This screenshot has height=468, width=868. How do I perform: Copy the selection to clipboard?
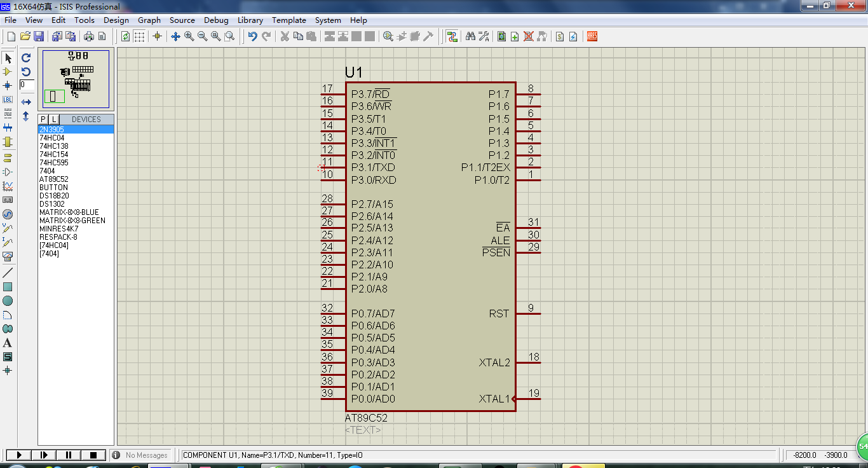click(x=298, y=36)
